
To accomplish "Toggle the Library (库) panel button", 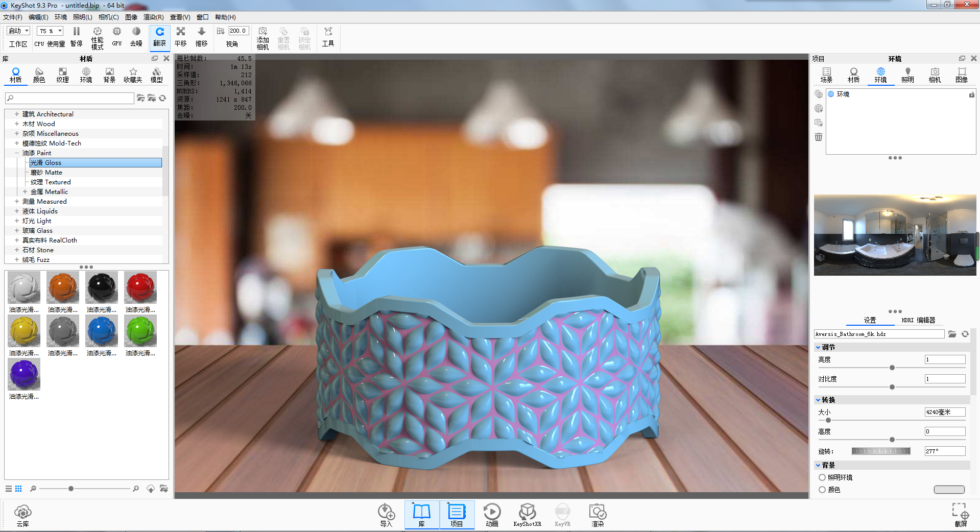I will click(422, 515).
